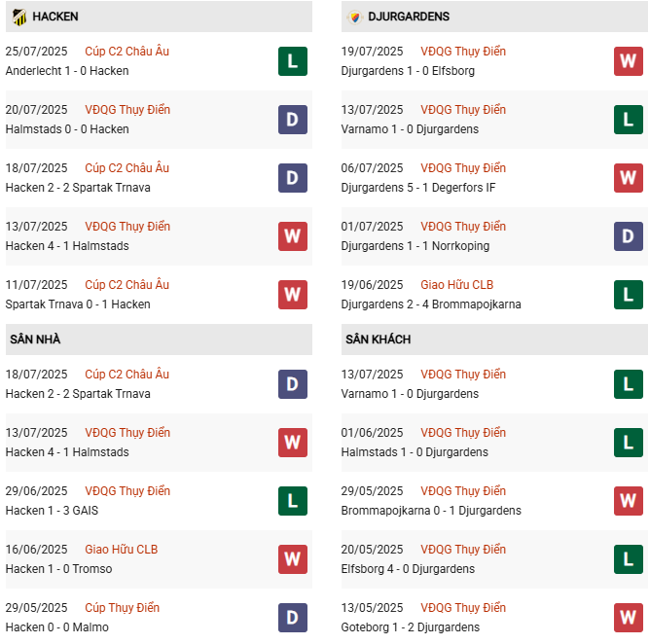Click the D badge for Halmstads 0-0 Hacken
The width and height of the screenshot is (649, 644).
tap(293, 120)
